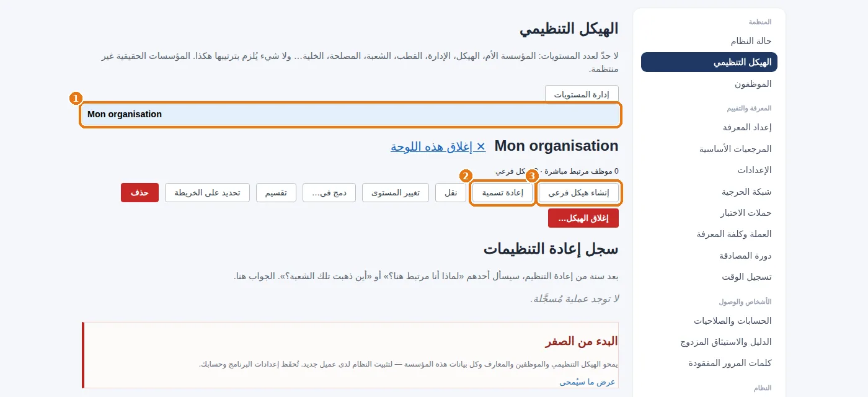The width and height of the screenshot is (868, 397).
Task: Click the text لا توجد عملية مُسجَّلة
Action: click(x=575, y=299)
